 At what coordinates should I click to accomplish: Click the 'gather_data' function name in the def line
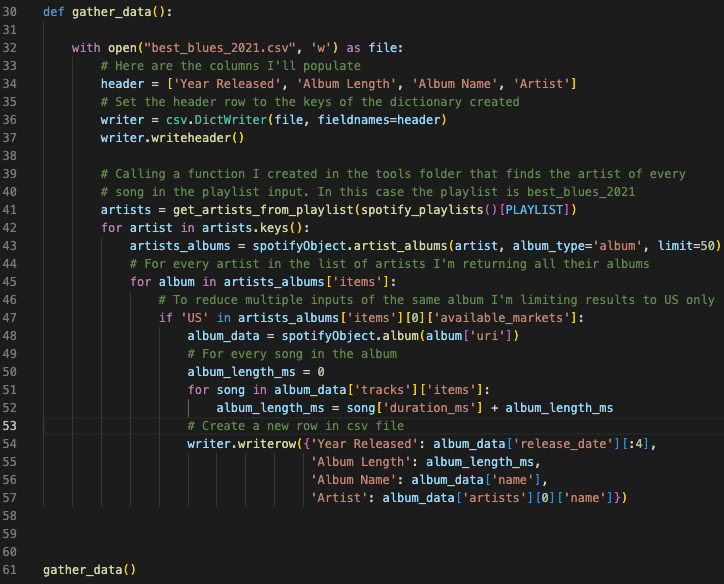coord(112,12)
